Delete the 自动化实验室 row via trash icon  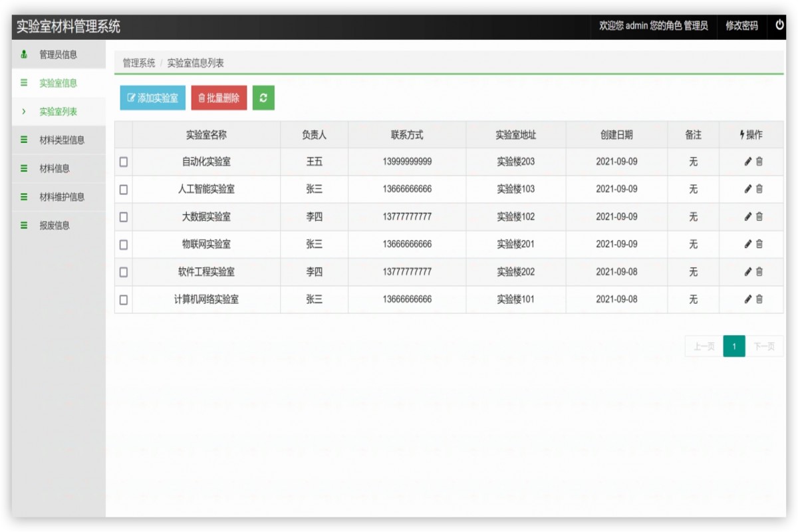pos(759,162)
